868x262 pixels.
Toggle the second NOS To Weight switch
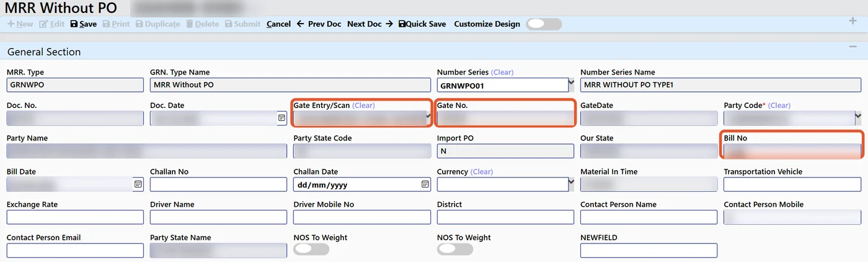tap(455, 249)
